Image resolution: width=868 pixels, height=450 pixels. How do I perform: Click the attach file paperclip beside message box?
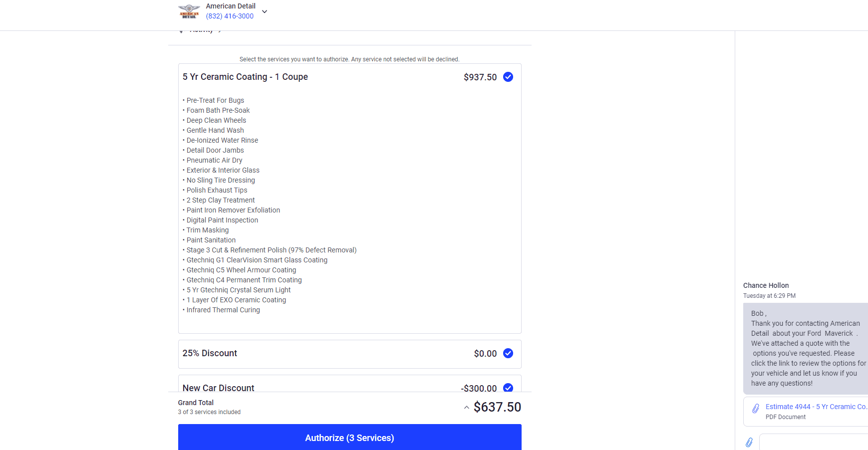(749, 442)
